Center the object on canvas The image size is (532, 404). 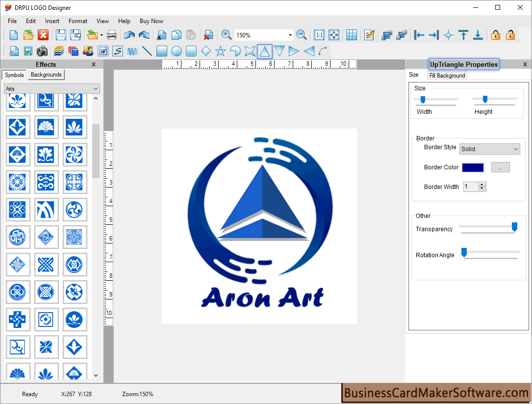[449, 35]
